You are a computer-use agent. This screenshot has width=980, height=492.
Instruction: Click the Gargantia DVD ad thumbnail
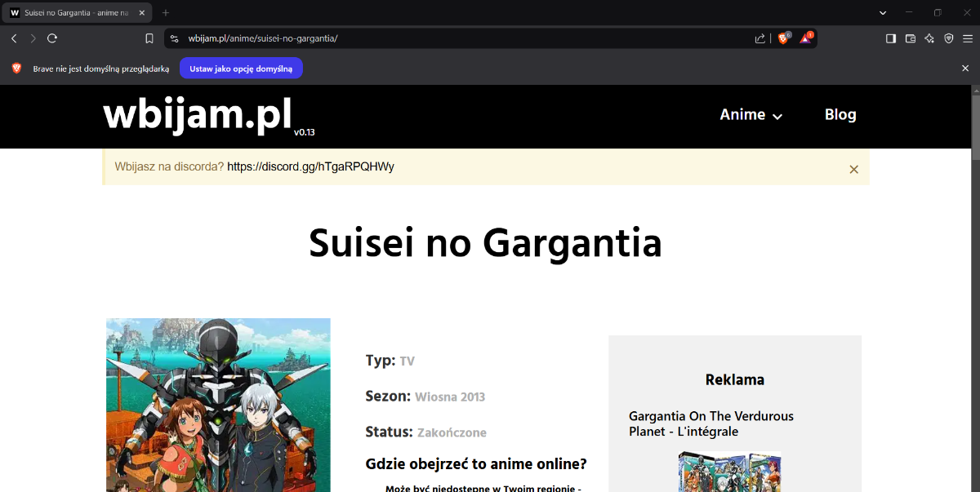coord(729,472)
